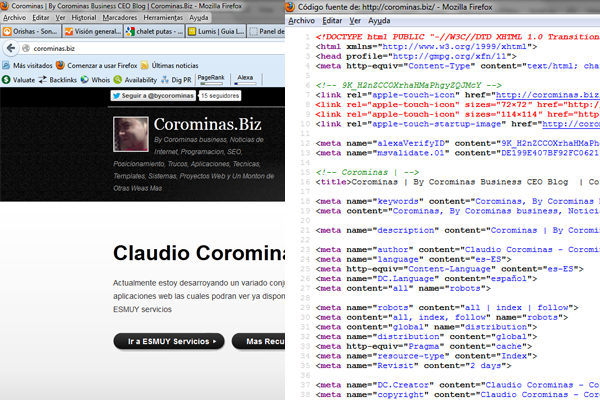
Task: Open the Marcadores menu
Action: coord(120,18)
